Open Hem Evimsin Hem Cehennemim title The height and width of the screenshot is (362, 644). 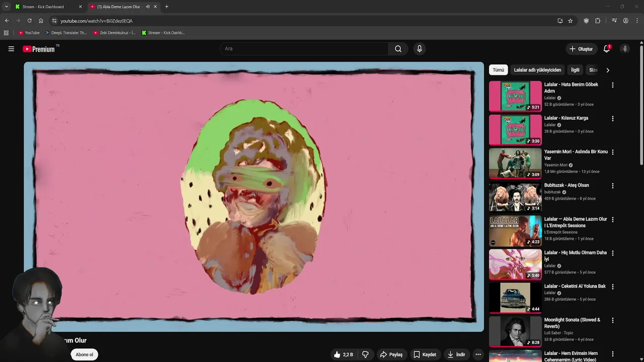571,356
